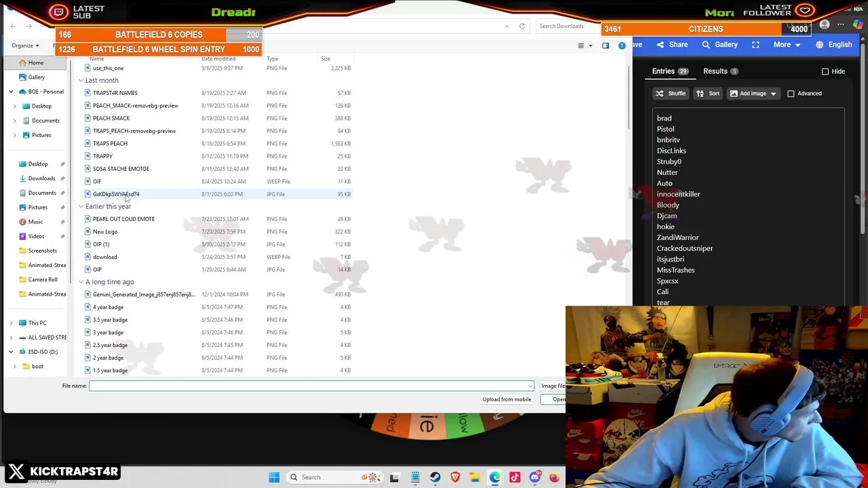The image size is (868, 488).
Task: Toggle the preview pane icon
Action: coord(606,45)
